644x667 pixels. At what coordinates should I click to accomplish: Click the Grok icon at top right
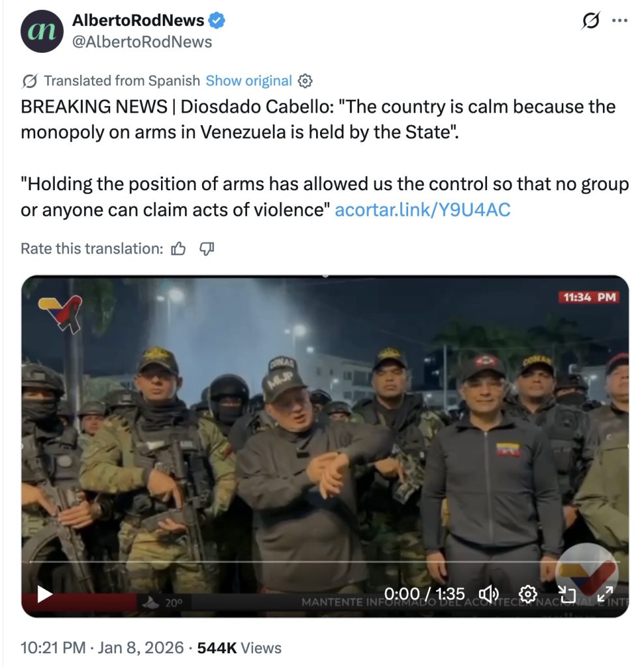591,20
